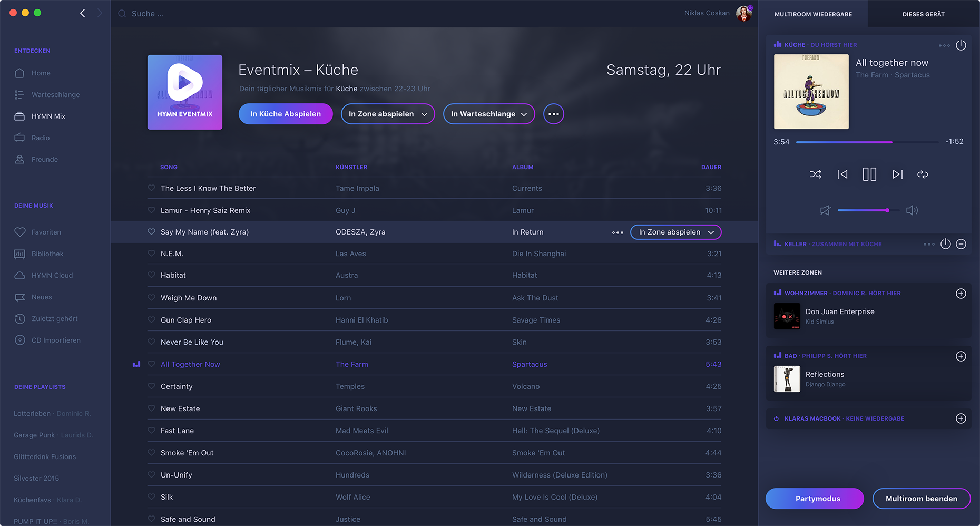The width and height of the screenshot is (980, 526).
Task: Add the Wohnzimmer zone to the group
Action: (961, 294)
